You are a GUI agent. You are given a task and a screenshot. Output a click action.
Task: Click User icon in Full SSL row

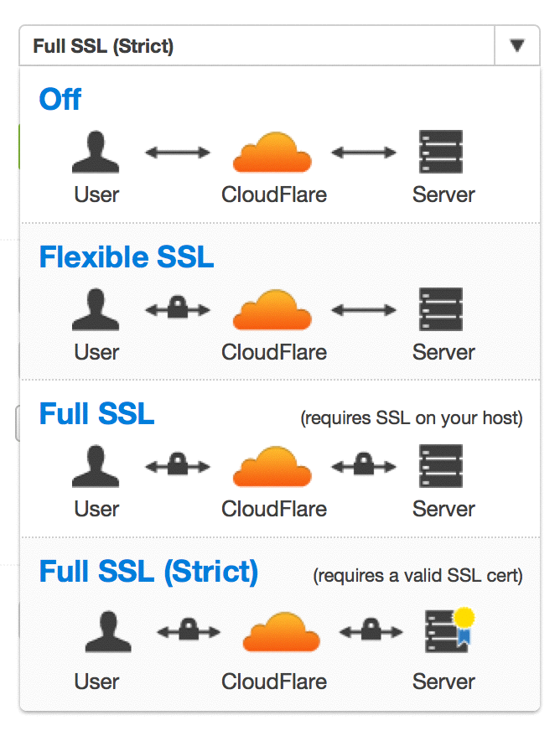96,466
